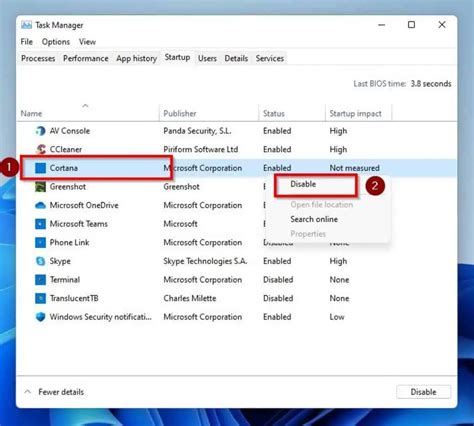The image size is (474, 426).
Task: Select the Windows Security notification row name
Action: [101, 317]
